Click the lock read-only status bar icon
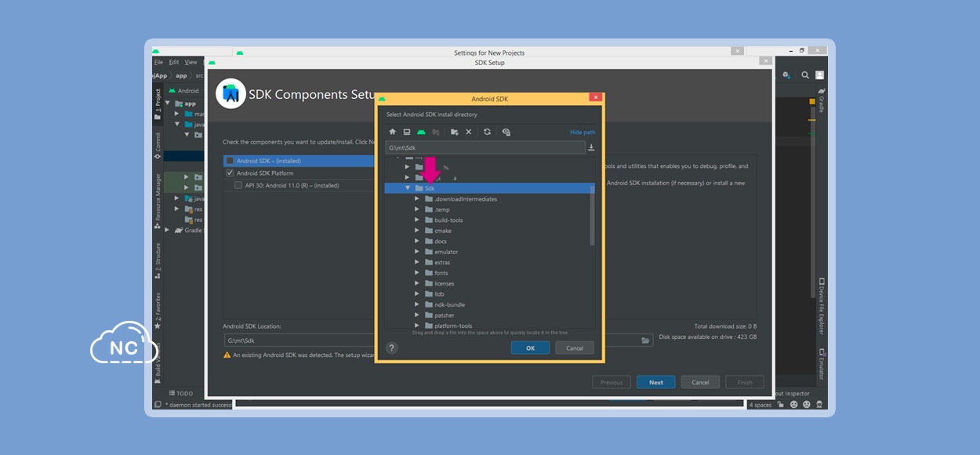The height and width of the screenshot is (455, 980). coord(782,405)
